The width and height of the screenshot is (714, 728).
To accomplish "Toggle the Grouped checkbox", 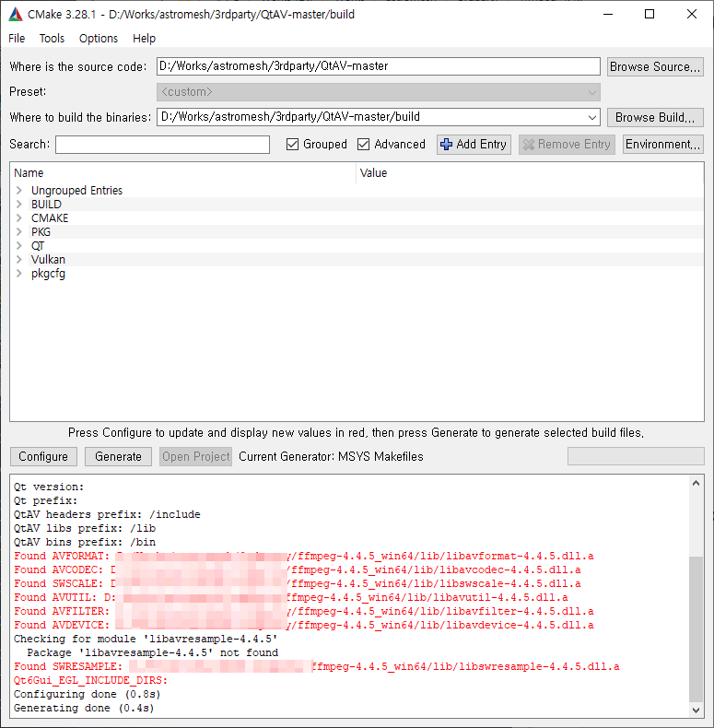I will tap(292, 145).
